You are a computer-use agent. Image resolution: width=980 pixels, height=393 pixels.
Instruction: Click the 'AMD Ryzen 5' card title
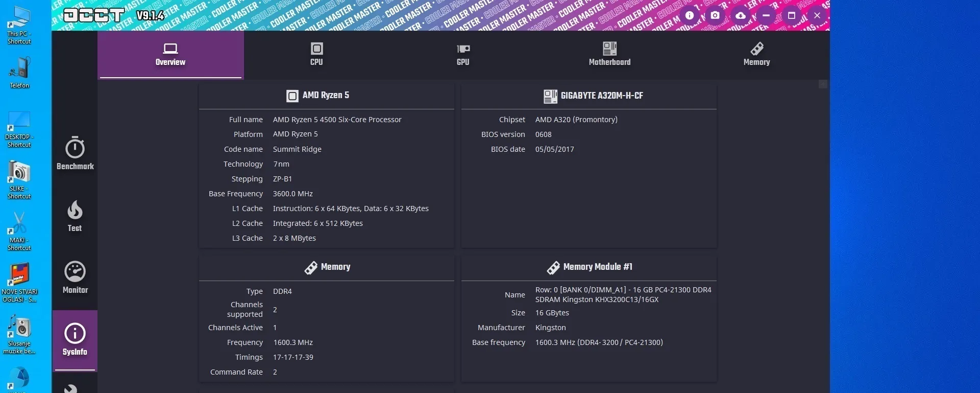click(326, 96)
